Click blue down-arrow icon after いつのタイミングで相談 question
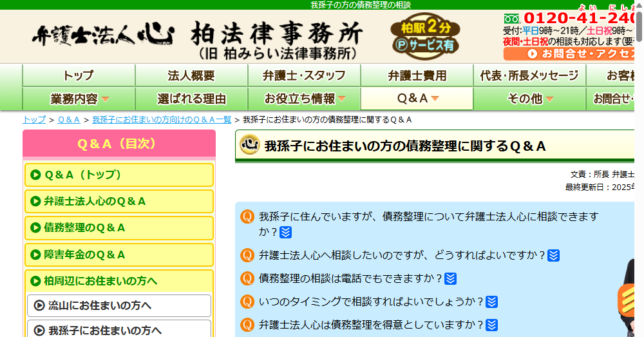The width and height of the screenshot is (644, 337). [491, 302]
